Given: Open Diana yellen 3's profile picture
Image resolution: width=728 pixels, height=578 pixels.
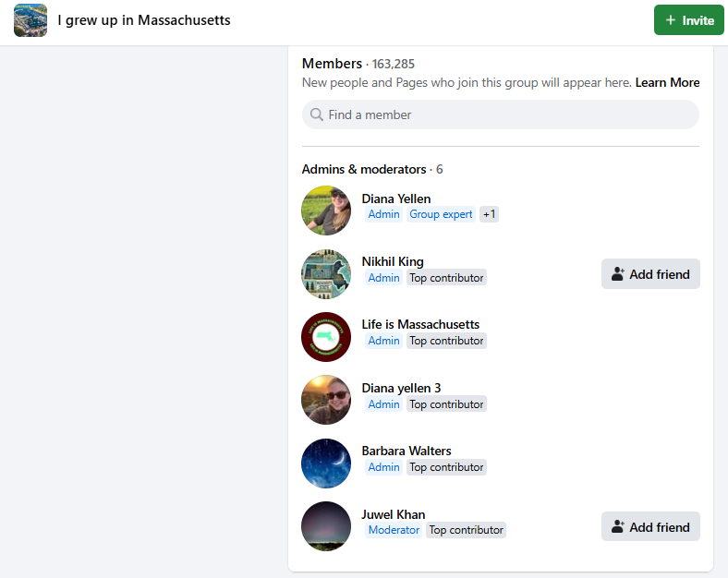Looking at the screenshot, I should point(326,400).
